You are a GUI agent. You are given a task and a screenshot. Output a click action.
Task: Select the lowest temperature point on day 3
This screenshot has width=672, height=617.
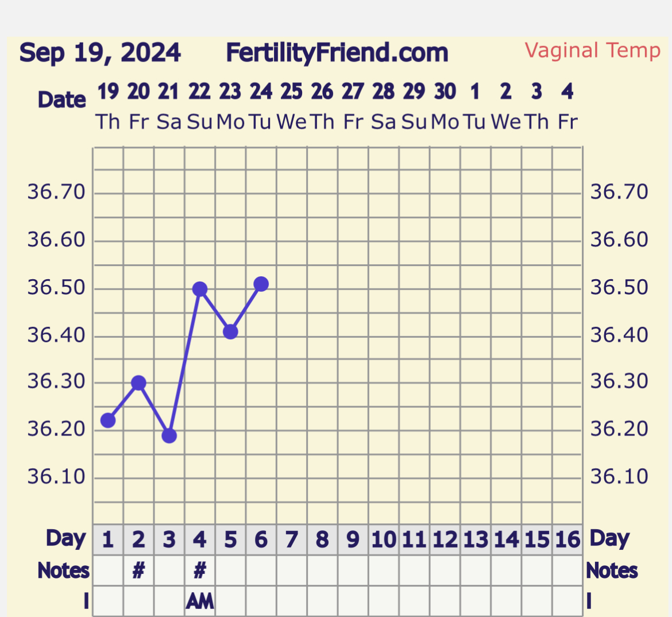click(x=169, y=436)
